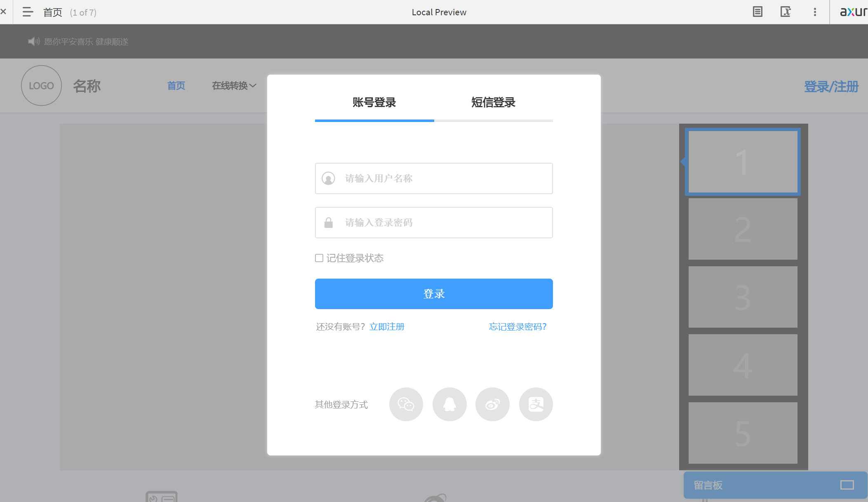868x502 pixels.
Task: Click user avatar icon in username field
Action: (x=328, y=178)
